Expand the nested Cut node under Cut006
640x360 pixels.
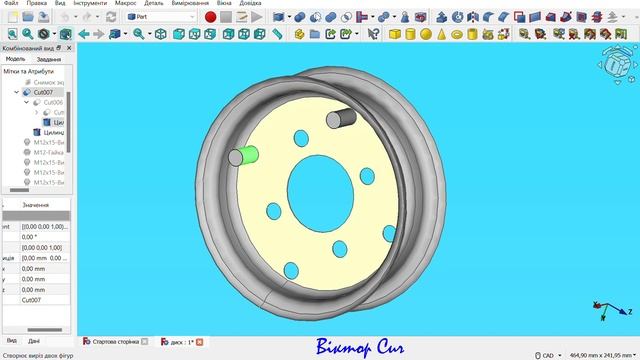36,112
